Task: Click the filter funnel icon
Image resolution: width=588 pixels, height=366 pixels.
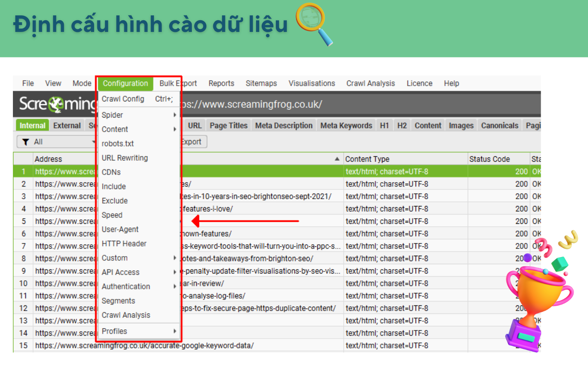Action: [x=26, y=142]
